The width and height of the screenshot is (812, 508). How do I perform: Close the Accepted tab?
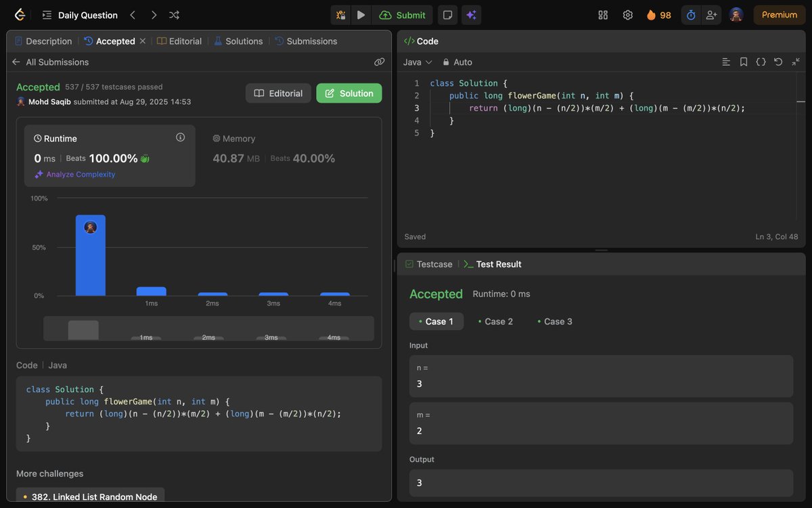(143, 41)
